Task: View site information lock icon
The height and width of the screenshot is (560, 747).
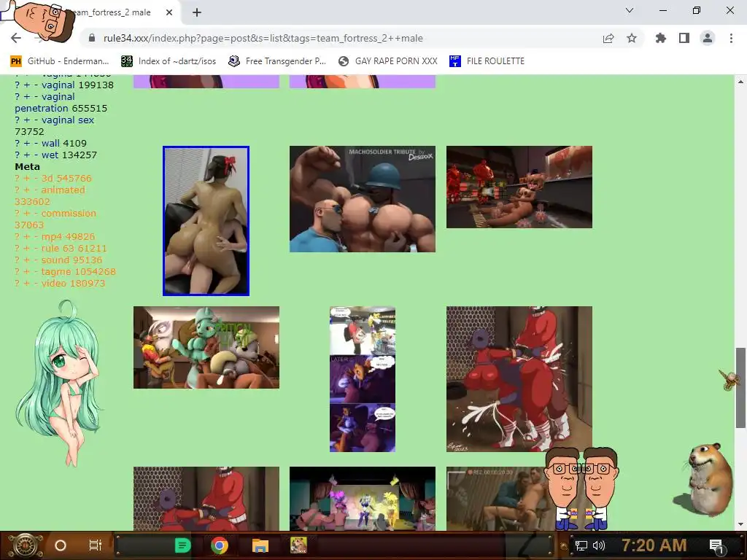Action: pos(92,38)
